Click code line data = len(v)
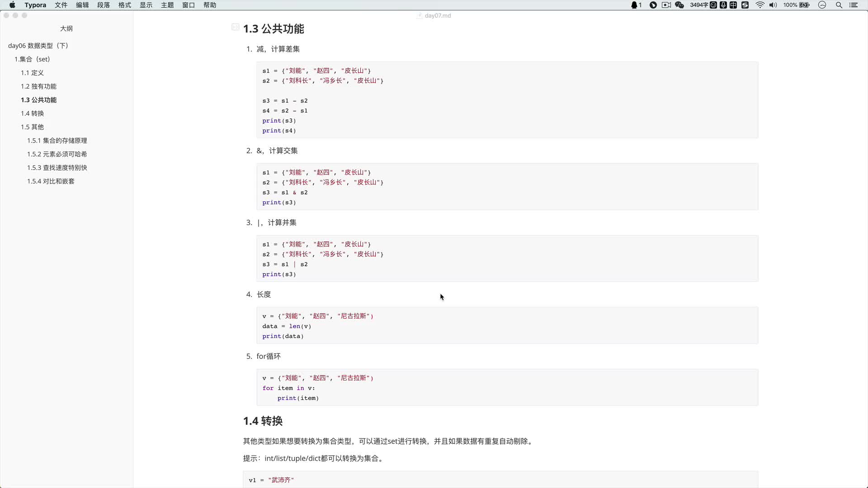This screenshot has height=488, width=868. pos(287,326)
